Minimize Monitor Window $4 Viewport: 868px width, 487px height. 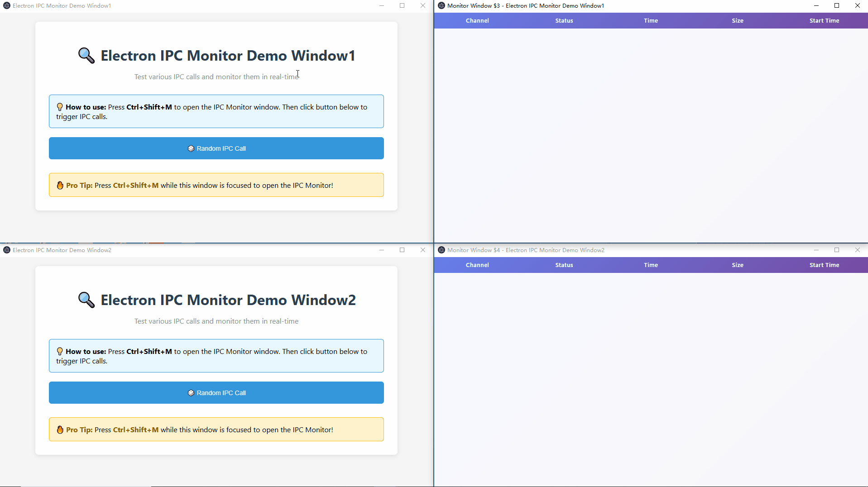point(816,250)
